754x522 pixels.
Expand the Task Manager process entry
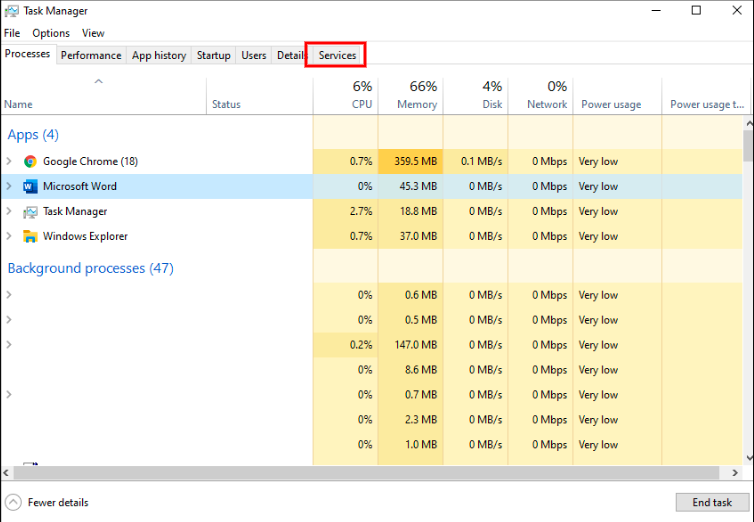[9, 211]
